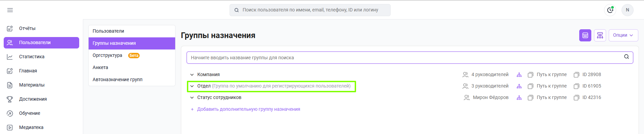Viewport: 644px width, 134px height.
Task: Click the activity clock icon with green dot
Action: click(x=610, y=10)
